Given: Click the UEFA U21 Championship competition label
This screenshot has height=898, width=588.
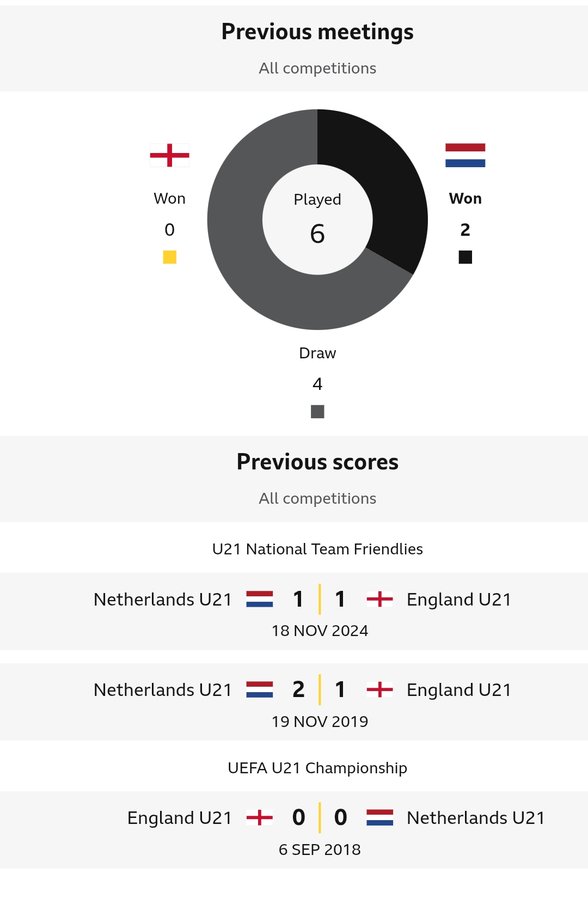Looking at the screenshot, I should pyautogui.click(x=317, y=768).
